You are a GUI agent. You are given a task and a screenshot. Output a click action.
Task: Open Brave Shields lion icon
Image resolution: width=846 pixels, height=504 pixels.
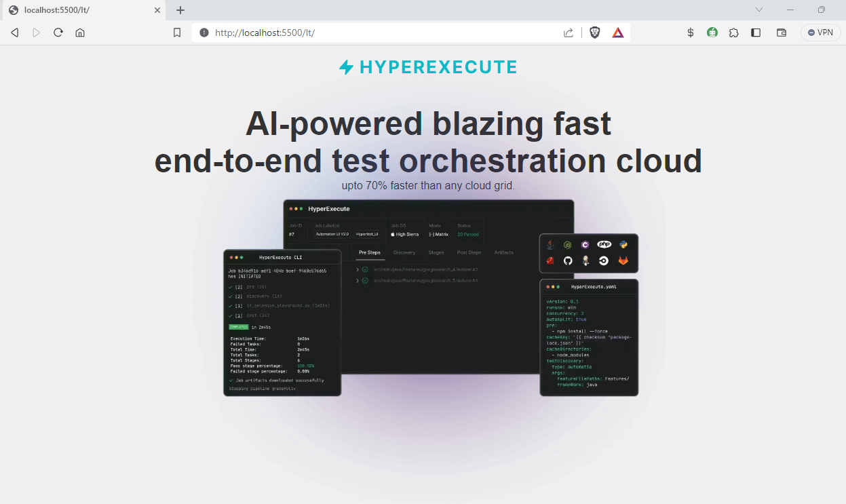tap(595, 33)
